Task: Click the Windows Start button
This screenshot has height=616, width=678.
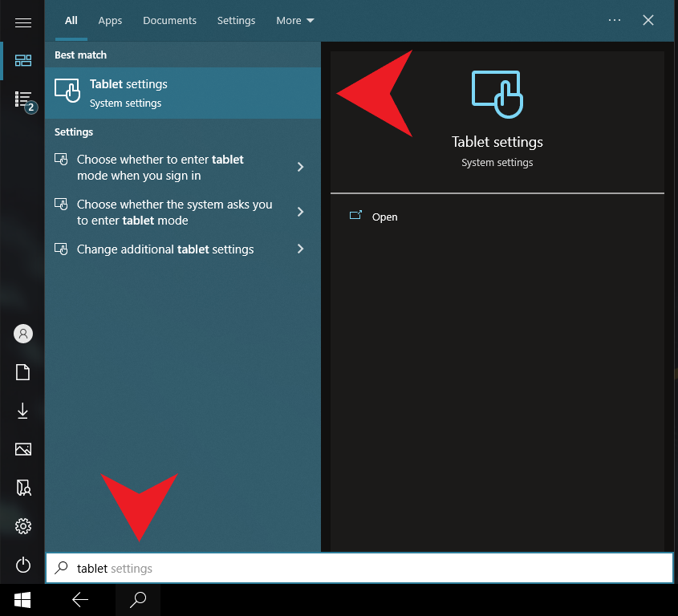Action: [22, 600]
